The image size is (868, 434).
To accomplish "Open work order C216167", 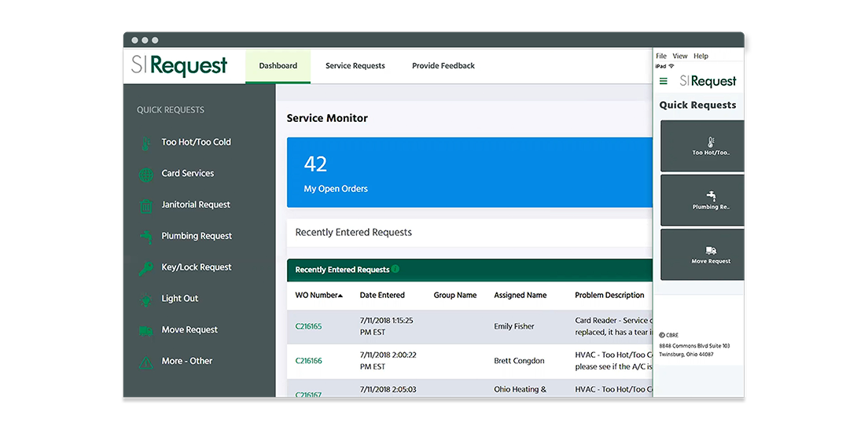I will click(x=308, y=394).
